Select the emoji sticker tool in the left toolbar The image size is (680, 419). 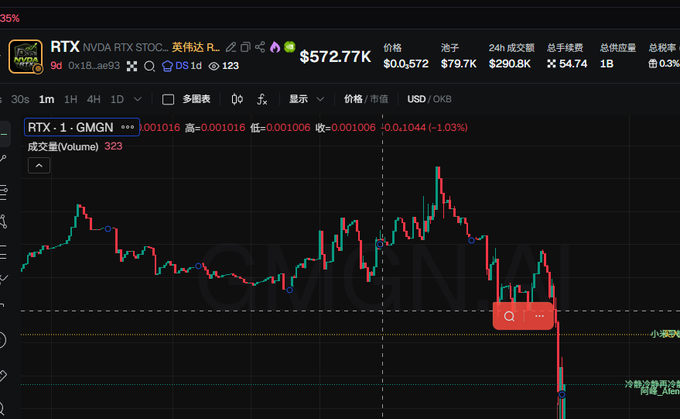pos(3,340)
